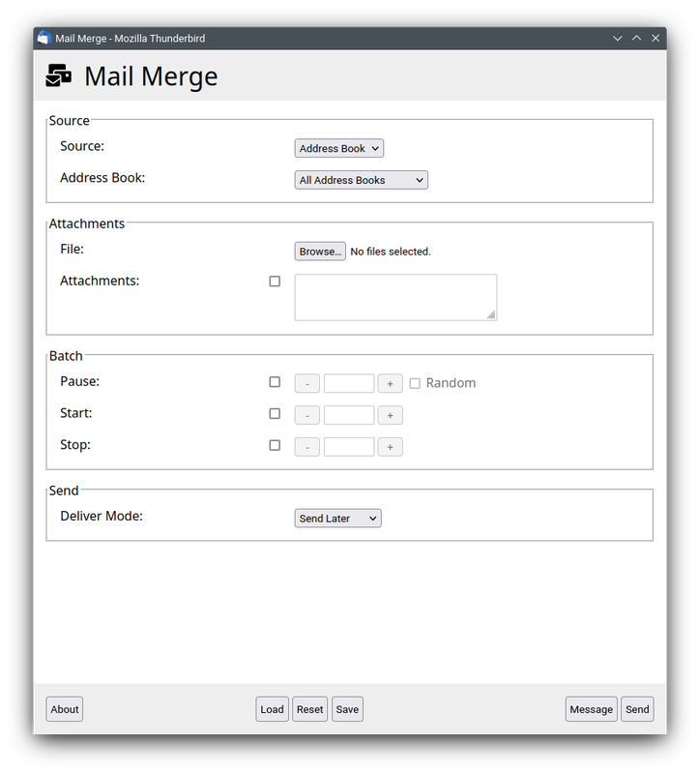The width and height of the screenshot is (700, 774).
Task: Expand the All Address Books dropdown
Action: click(x=361, y=180)
